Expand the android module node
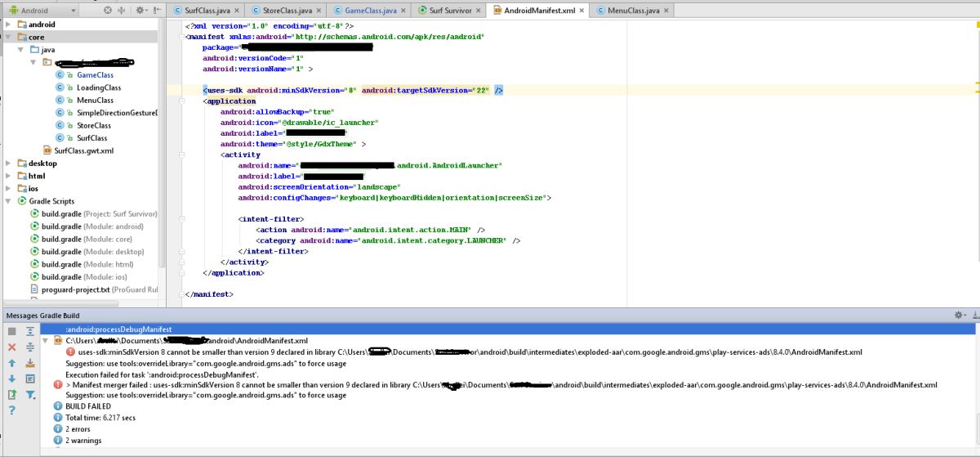The height and width of the screenshot is (457, 980). pyautogui.click(x=8, y=25)
